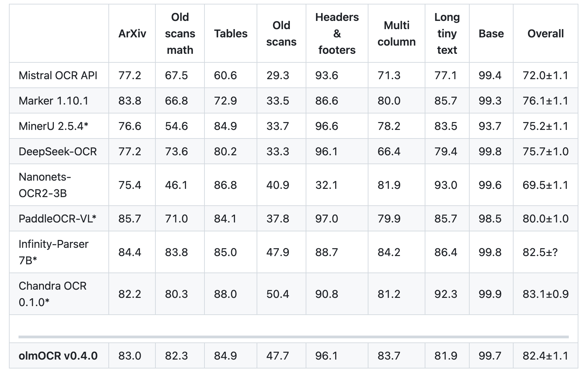Image resolution: width=588 pixels, height=375 pixels.
Task: Click the Base column header
Action: tap(491, 34)
